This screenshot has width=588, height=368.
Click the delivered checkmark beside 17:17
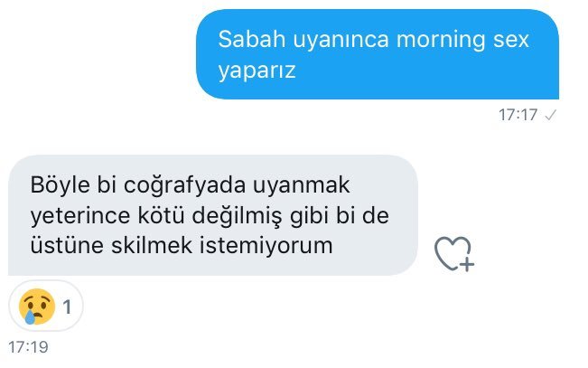pos(550,115)
